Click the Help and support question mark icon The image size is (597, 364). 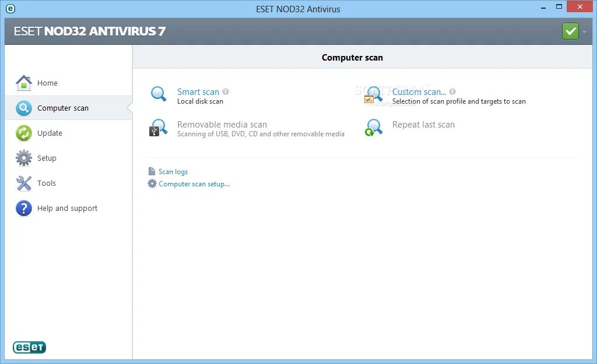click(x=23, y=208)
